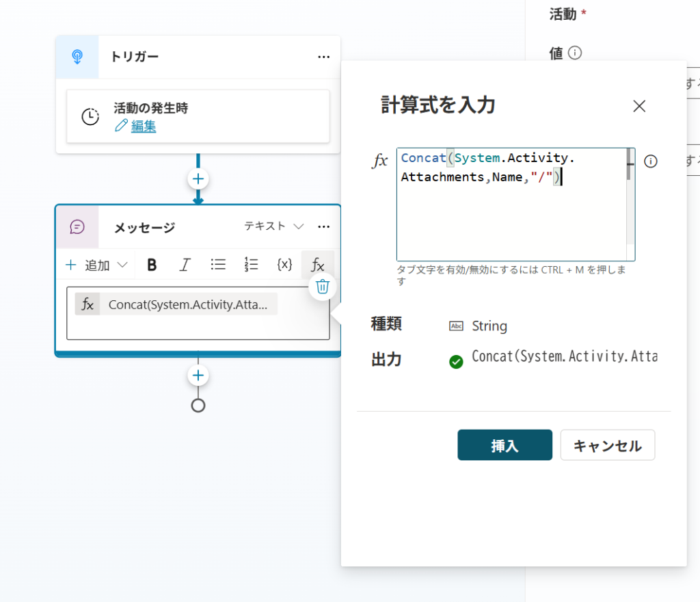Image resolution: width=700 pixels, height=602 pixels.
Task: Delete the formula with trash icon
Action: (x=323, y=287)
